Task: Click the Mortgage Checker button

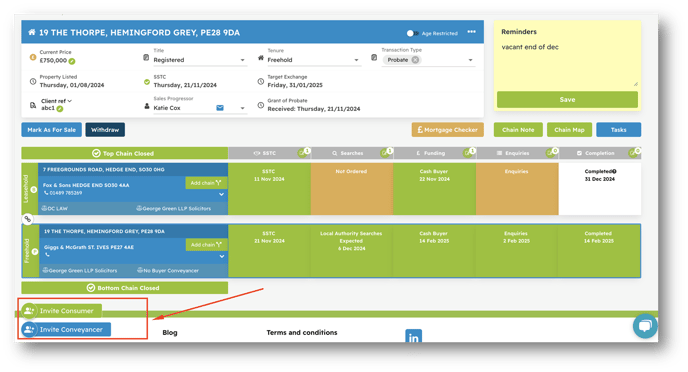Action: [448, 130]
